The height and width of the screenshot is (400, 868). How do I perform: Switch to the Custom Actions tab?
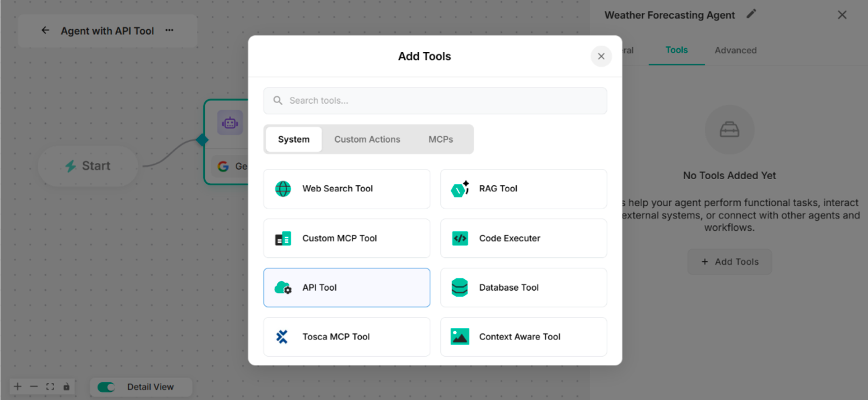367,139
